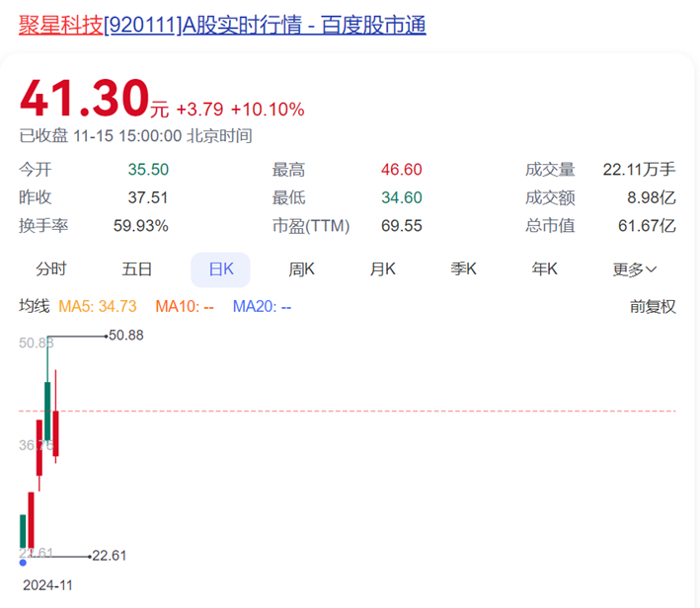The width and height of the screenshot is (700, 608).
Task: Click the 2024-11 date axis label
Action: [x=47, y=585]
